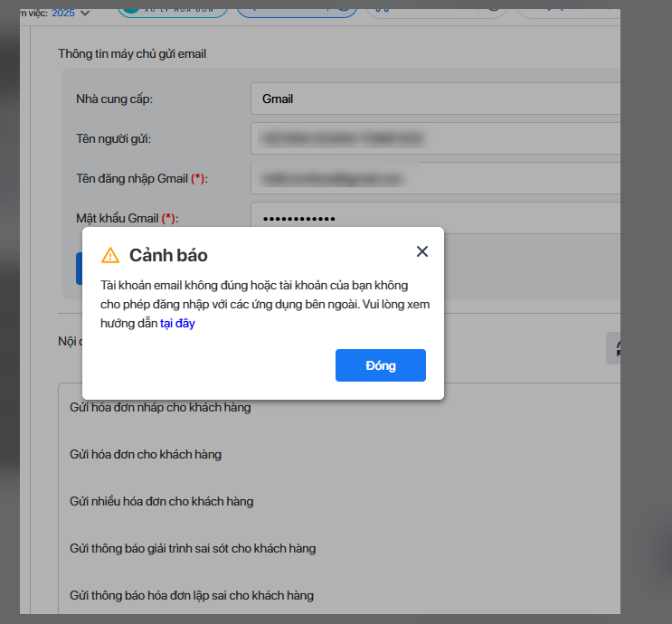Choose 'Gửi nhiều hóa đơn cho khách hàng'
Viewport: 672px width, 624px height.
tap(161, 501)
